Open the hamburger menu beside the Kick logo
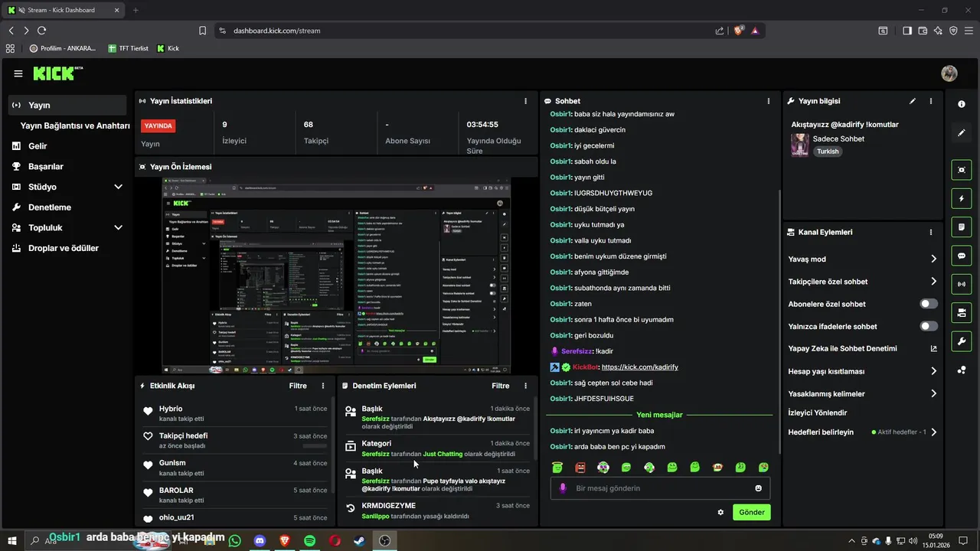This screenshot has height=551, width=980. pos(18,73)
